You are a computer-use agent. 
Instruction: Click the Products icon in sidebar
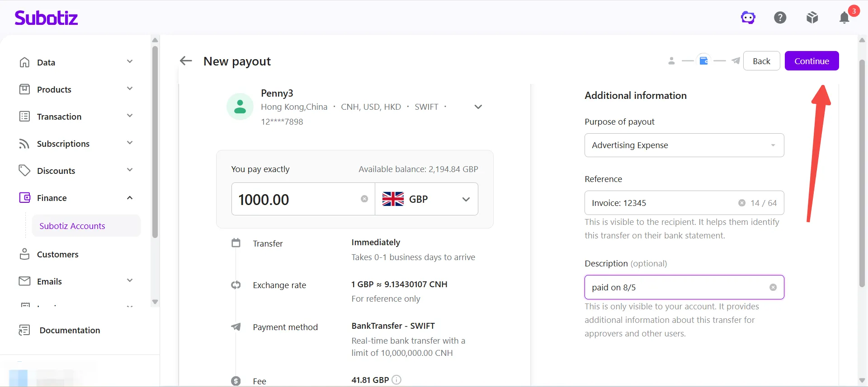click(24, 89)
